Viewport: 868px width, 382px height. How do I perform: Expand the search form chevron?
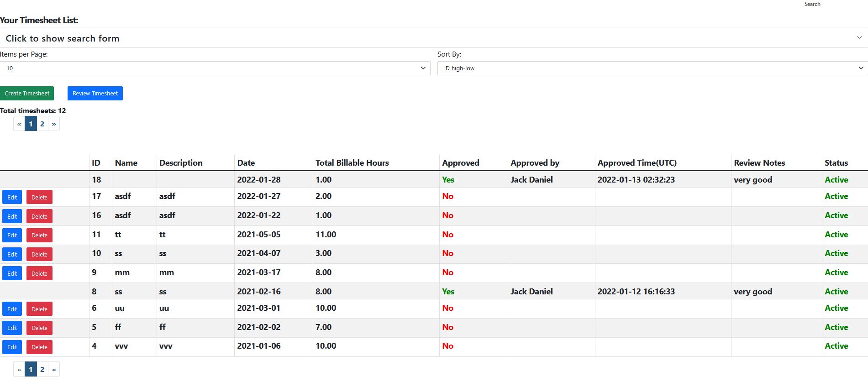click(859, 38)
